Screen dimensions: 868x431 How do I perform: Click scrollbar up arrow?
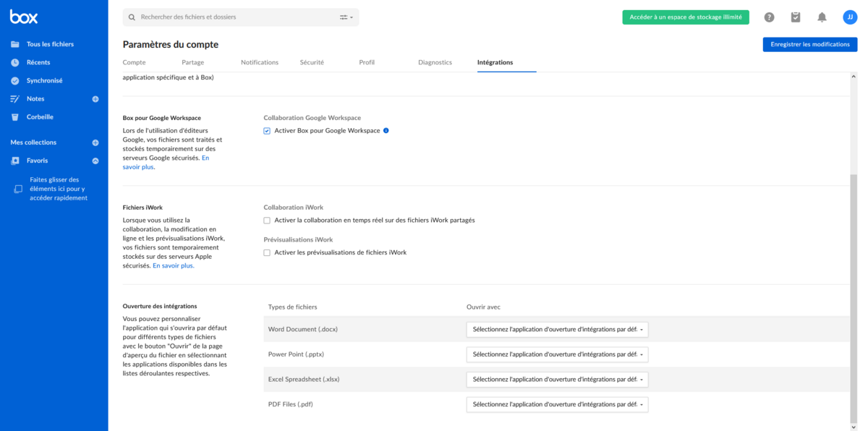click(x=854, y=77)
